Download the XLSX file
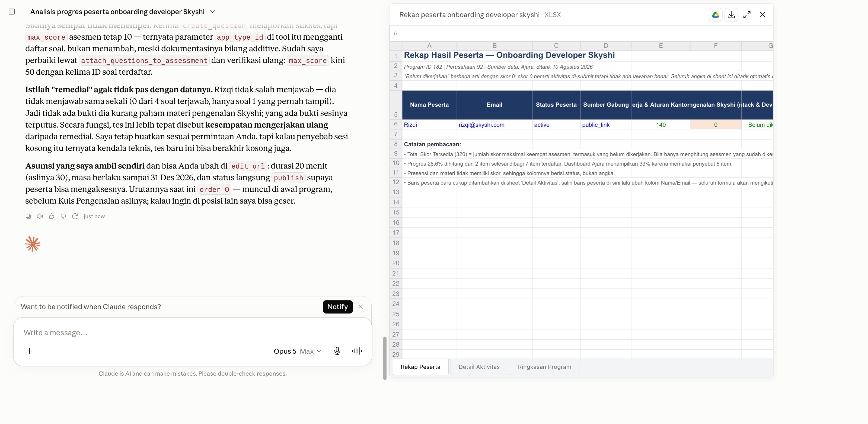Image resolution: width=868 pixels, height=424 pixels. coord(731,15)
